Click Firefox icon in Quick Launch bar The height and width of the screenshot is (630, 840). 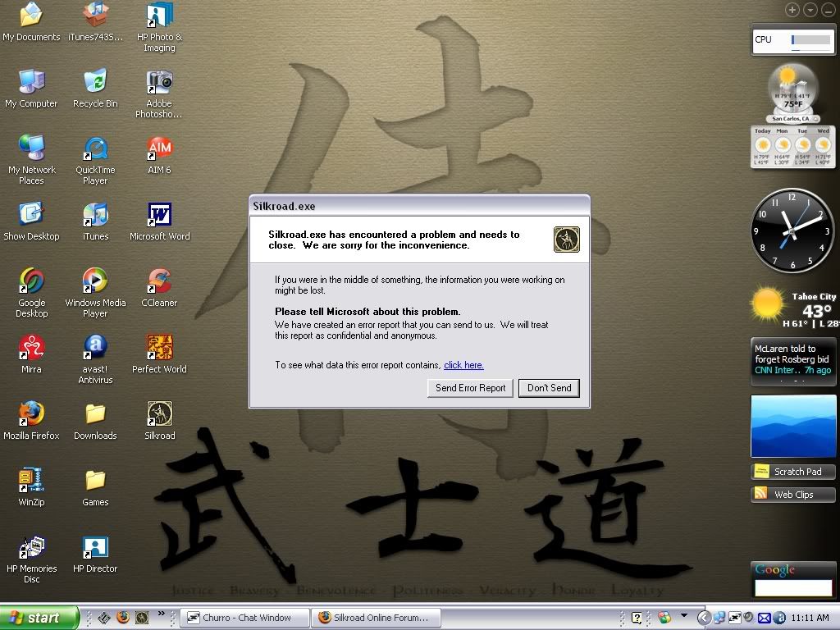(x=123, y=618)
